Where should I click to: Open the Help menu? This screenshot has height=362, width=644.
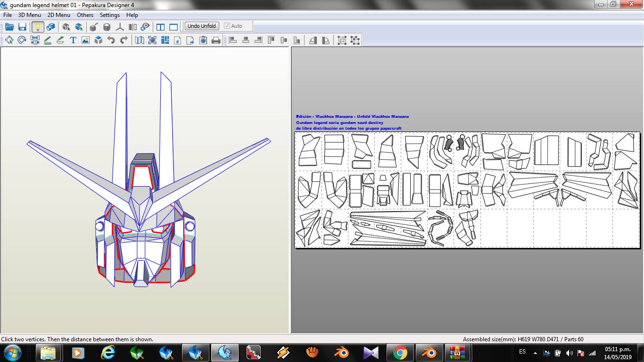[x=132, y=15]
